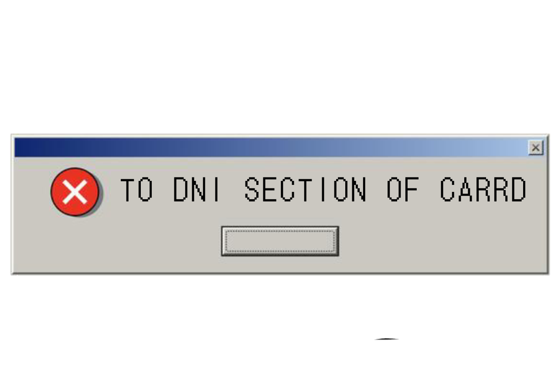
Task: Click dotted focus rectangle inside button
Action: [x=280, y=241]
